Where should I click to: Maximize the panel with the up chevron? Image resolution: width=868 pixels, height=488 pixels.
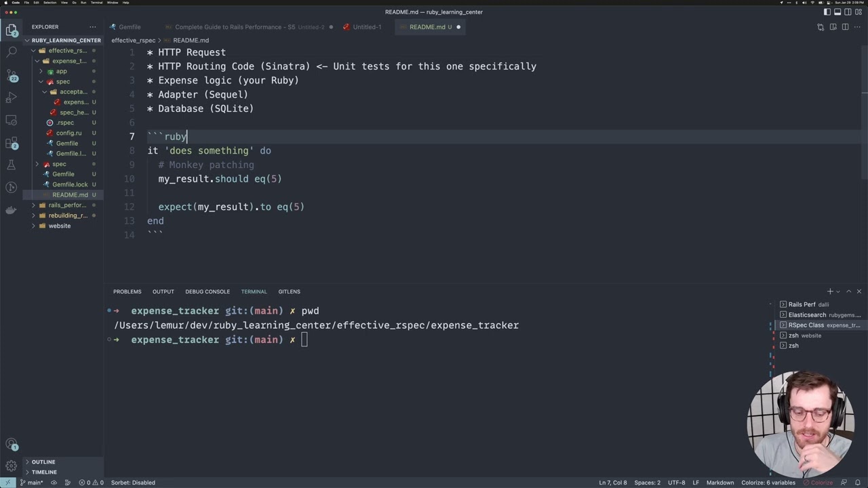(x=848, y=291)
